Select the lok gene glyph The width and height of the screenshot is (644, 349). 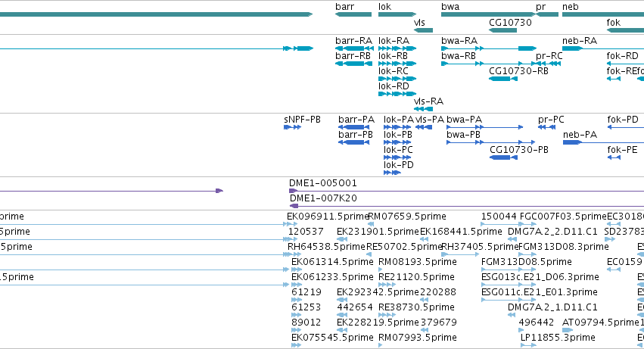[397, 14]
